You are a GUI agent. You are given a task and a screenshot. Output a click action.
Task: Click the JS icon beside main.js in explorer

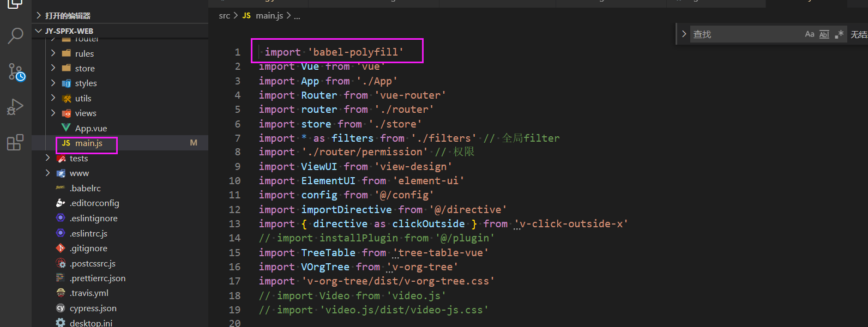pyautogui.click(x=66, y=143)
